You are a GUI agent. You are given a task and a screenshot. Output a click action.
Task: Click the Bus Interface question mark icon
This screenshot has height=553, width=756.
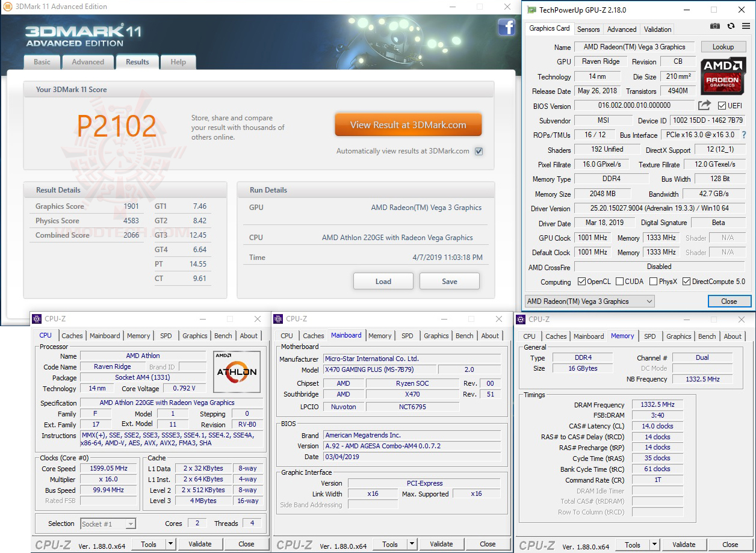click(x=744, y=135)
